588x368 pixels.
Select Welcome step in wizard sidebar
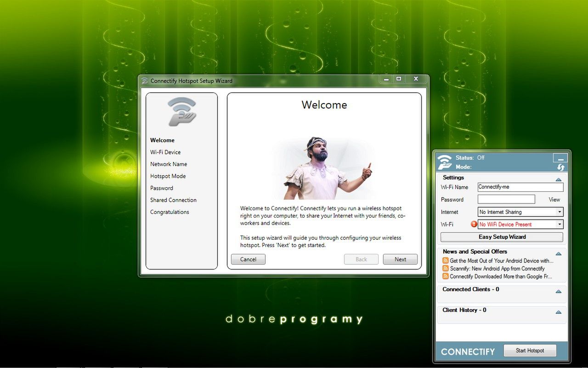[x=162, y=140]
